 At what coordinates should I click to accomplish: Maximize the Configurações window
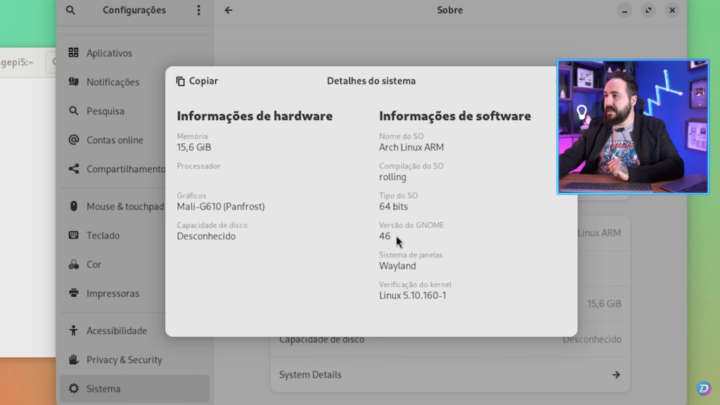648,10
